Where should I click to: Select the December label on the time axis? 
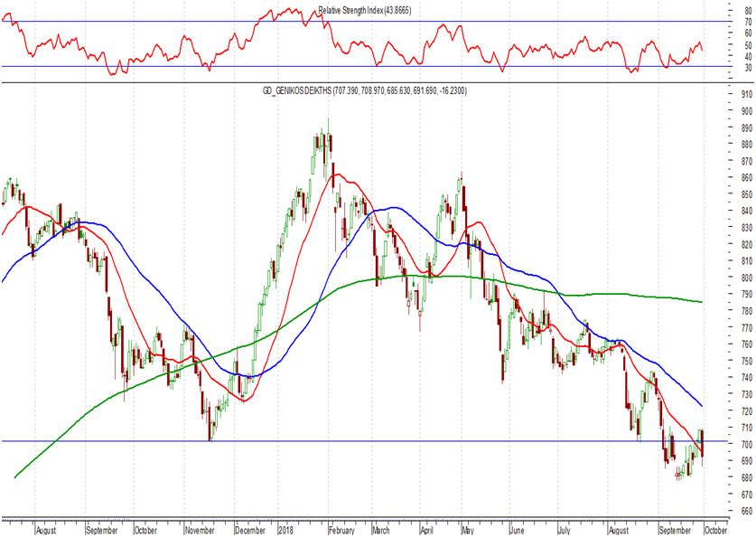click(250, 530)
